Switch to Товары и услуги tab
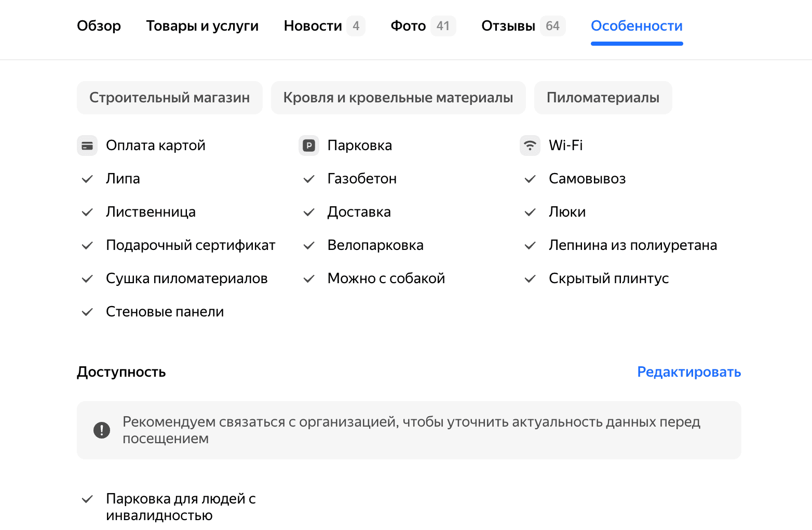Viewport: 812px width, 530px height. point(202,26)
